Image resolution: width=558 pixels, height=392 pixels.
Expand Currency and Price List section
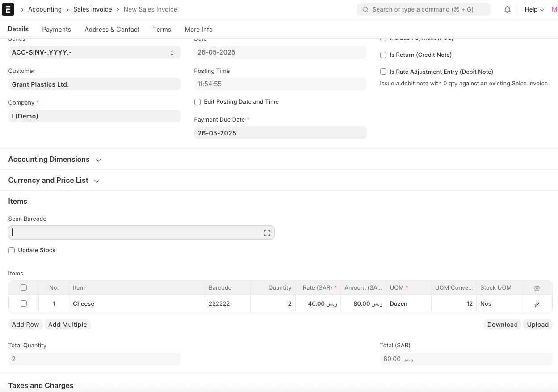pyautogui.click(x=54, y=181)
